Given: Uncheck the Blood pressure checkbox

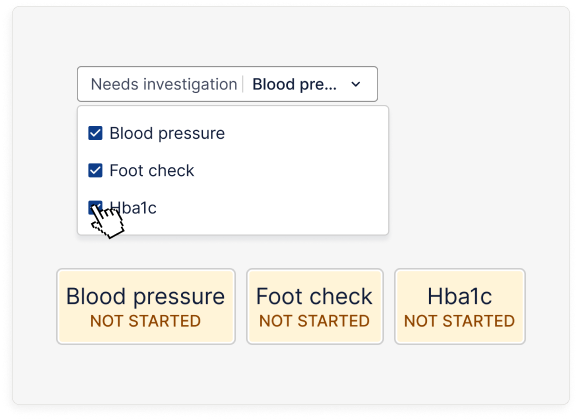Looking at the screenshot, I should [95, 133].
